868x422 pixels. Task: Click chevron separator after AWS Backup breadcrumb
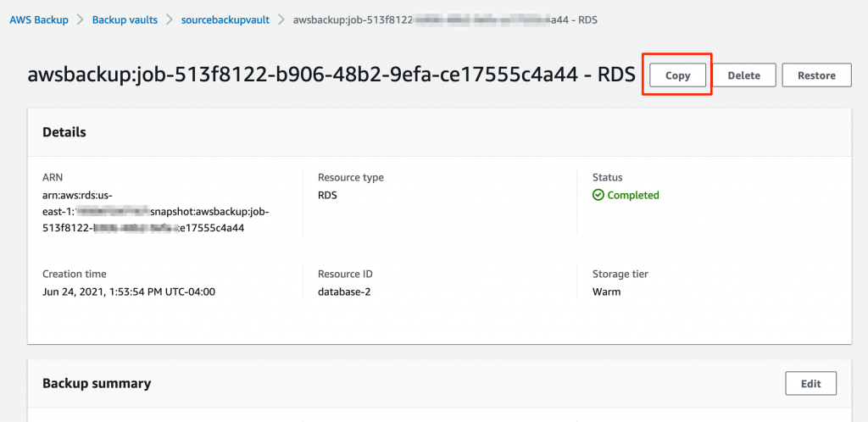click(81, 19)
